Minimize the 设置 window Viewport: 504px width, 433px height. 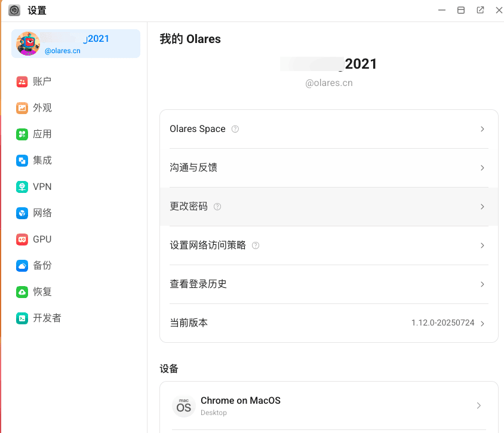coord(442,10)
